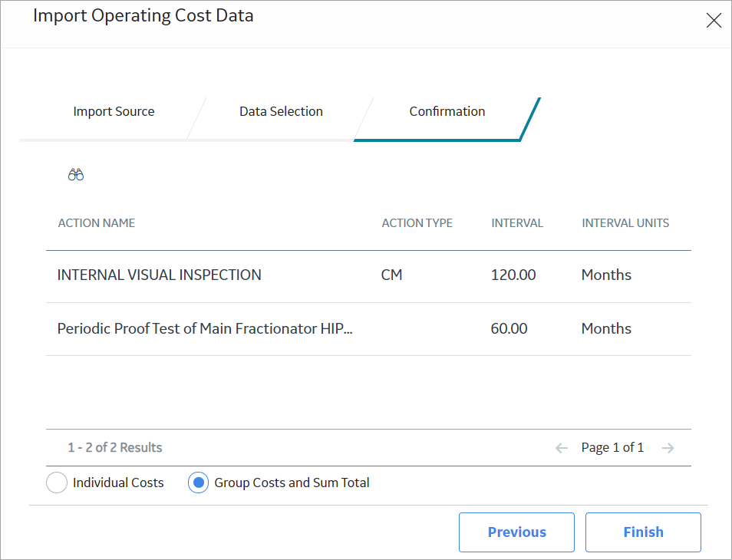Go to next page arrow
The height and width of the screenshot is (560, 732).
pos(668,448)
